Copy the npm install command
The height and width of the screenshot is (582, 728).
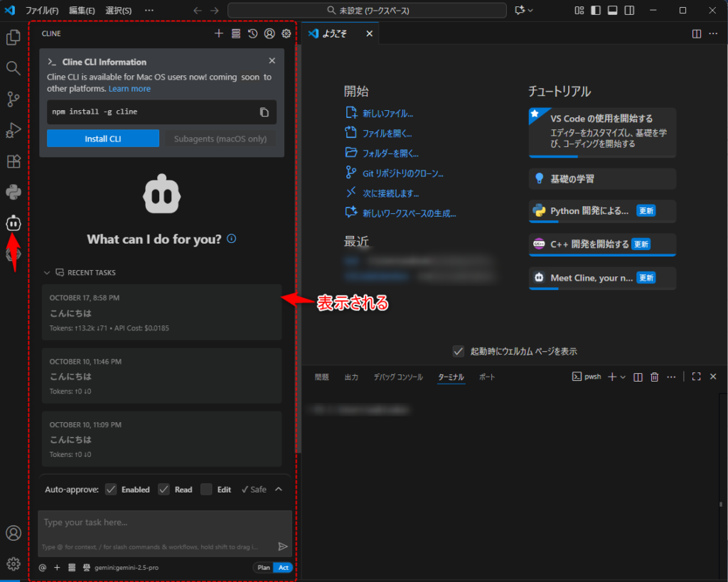[264, 112]
